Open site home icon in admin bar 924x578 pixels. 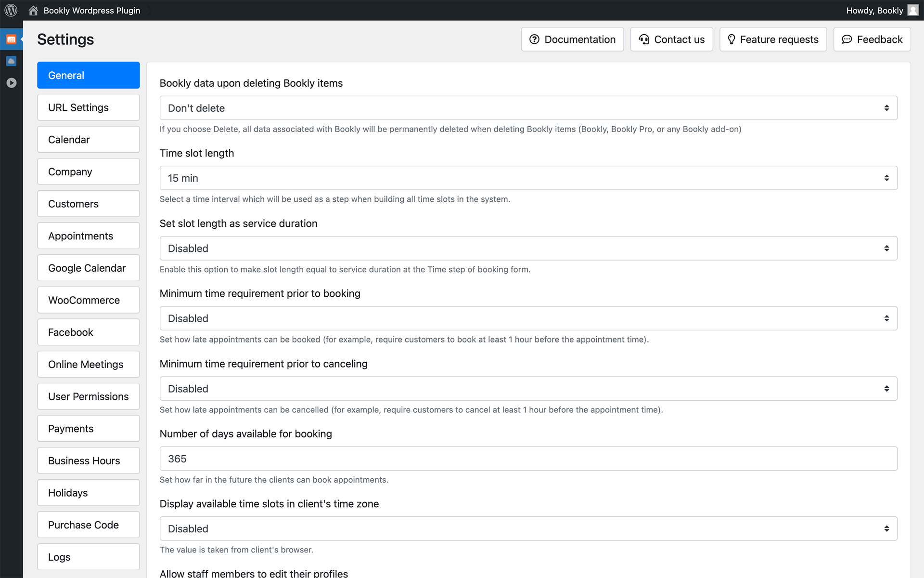click(33, 10)
